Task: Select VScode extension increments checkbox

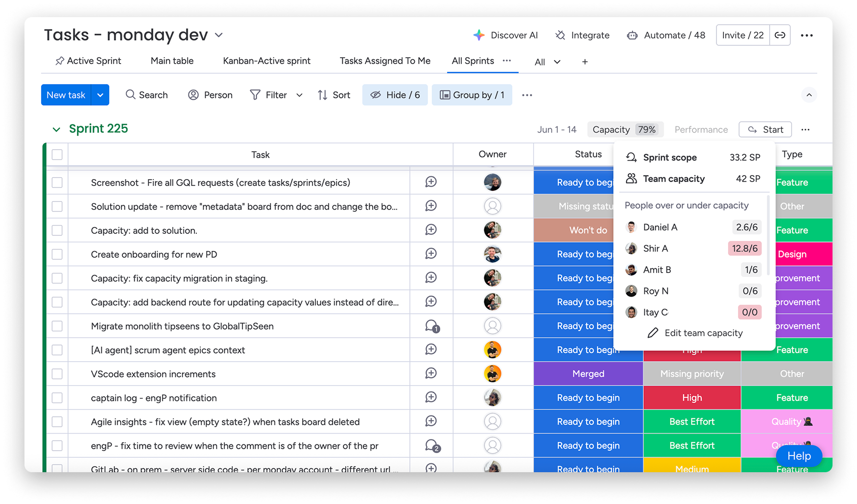Action: [57, 374]
